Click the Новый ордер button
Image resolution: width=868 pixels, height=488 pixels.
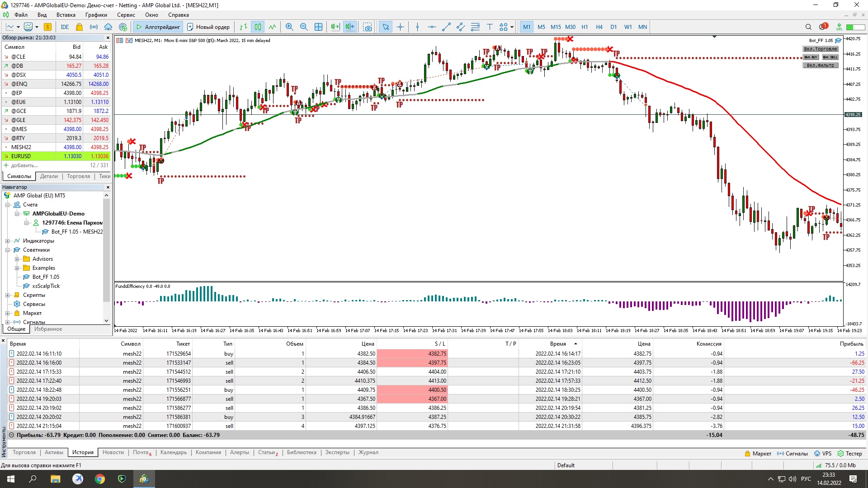click(208, 27)
